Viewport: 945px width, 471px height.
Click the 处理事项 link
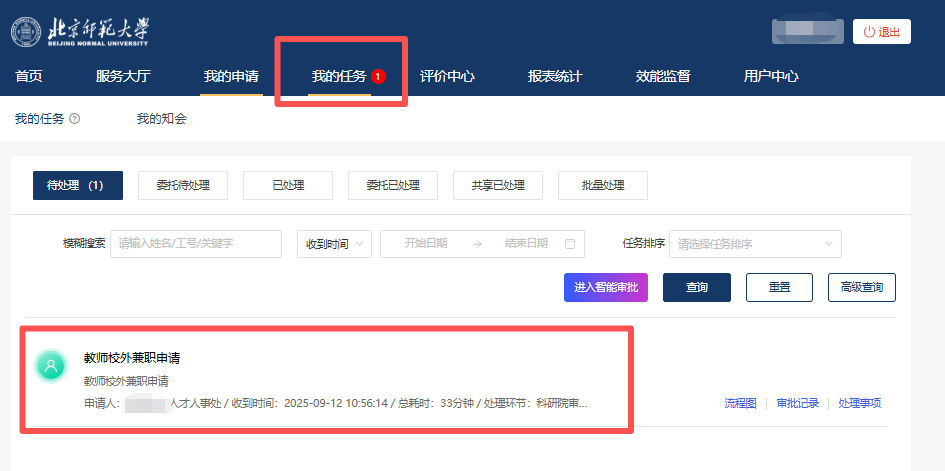(x=859, y=403)
